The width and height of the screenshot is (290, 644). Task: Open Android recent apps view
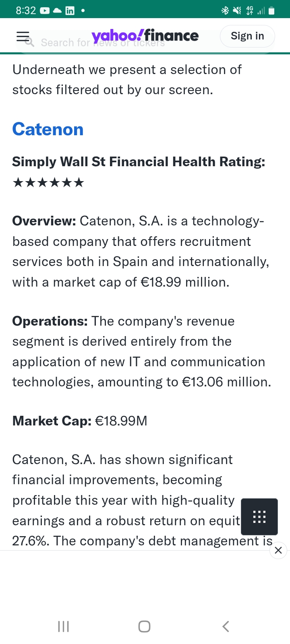point(64,626)
